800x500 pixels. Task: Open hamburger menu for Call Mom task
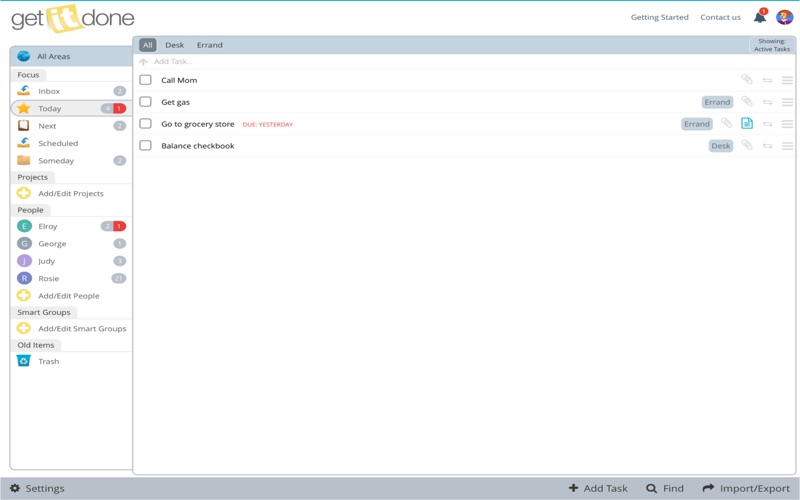(x=787, y=80)
